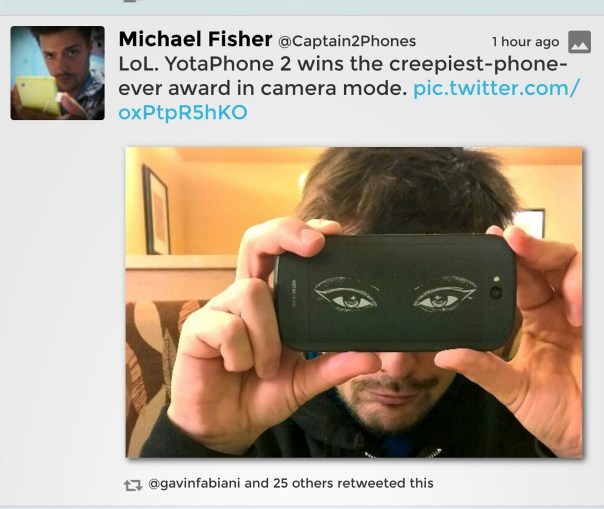Viewport: 604px width, 509px height.
Task: Click the phone's camera lens in the photo
Action: point(496,292)
